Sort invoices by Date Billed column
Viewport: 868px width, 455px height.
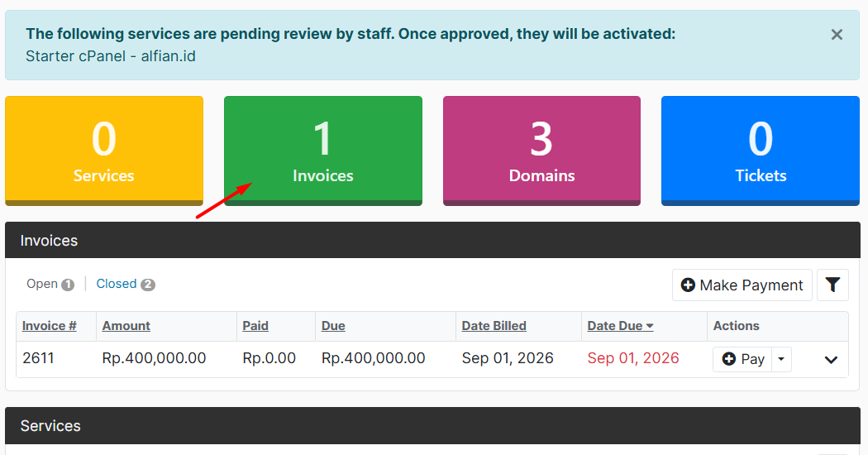(494, 326)
